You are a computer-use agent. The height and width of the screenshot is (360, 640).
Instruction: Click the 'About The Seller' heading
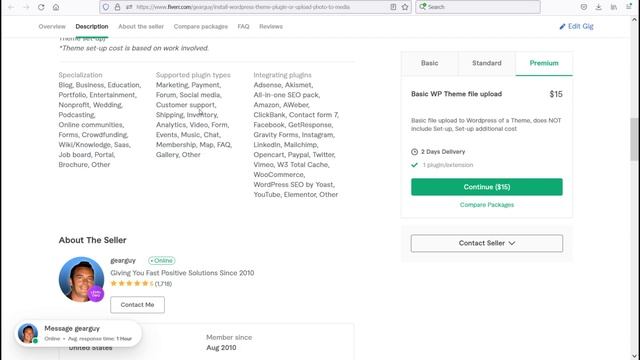click(92, 240)
